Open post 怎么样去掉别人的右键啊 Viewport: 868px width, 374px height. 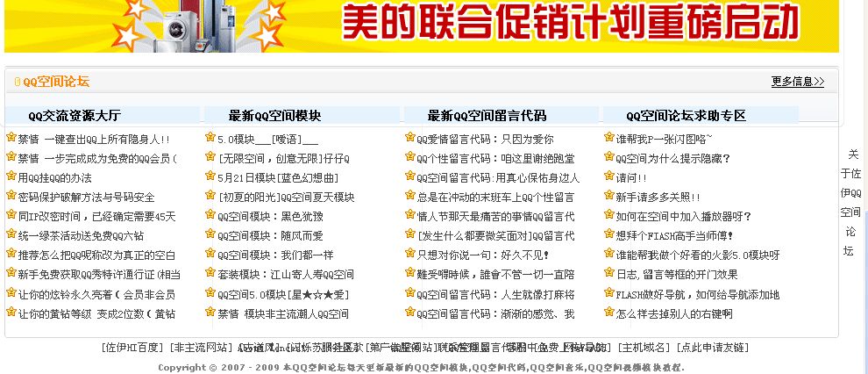tap(674, 314)
